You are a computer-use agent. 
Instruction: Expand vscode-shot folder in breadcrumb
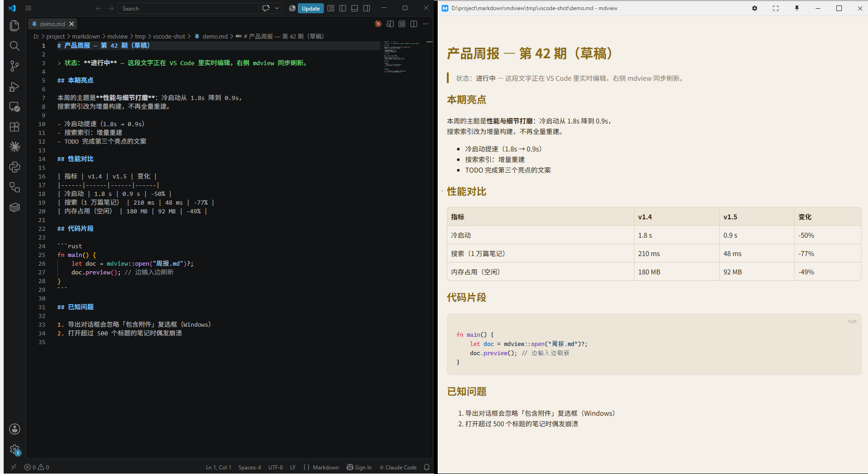click(x=169, y=36)
